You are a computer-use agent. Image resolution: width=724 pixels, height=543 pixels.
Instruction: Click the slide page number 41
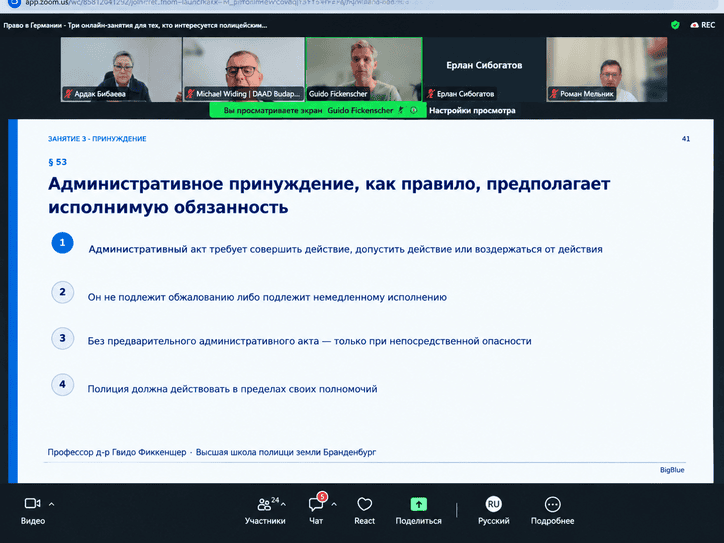pos(686,139)
